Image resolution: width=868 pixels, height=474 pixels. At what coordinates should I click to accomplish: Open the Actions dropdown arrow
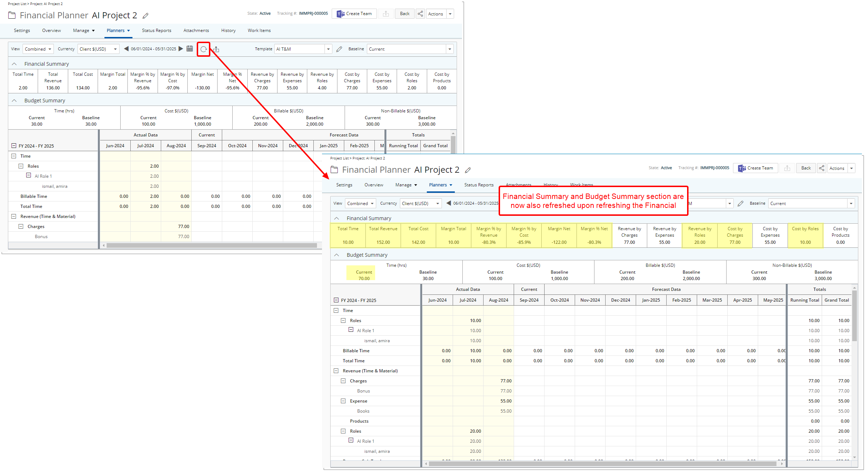coord(450,14)
